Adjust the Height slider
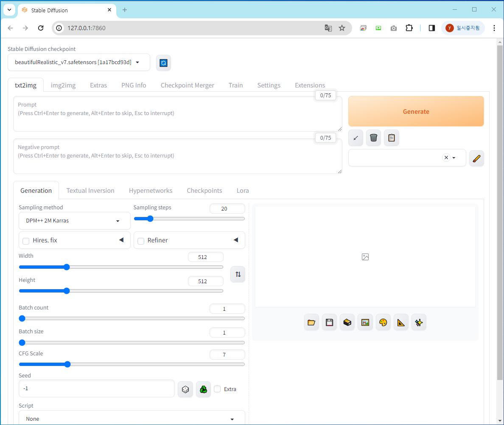504x425 pixels. [121, 291]
